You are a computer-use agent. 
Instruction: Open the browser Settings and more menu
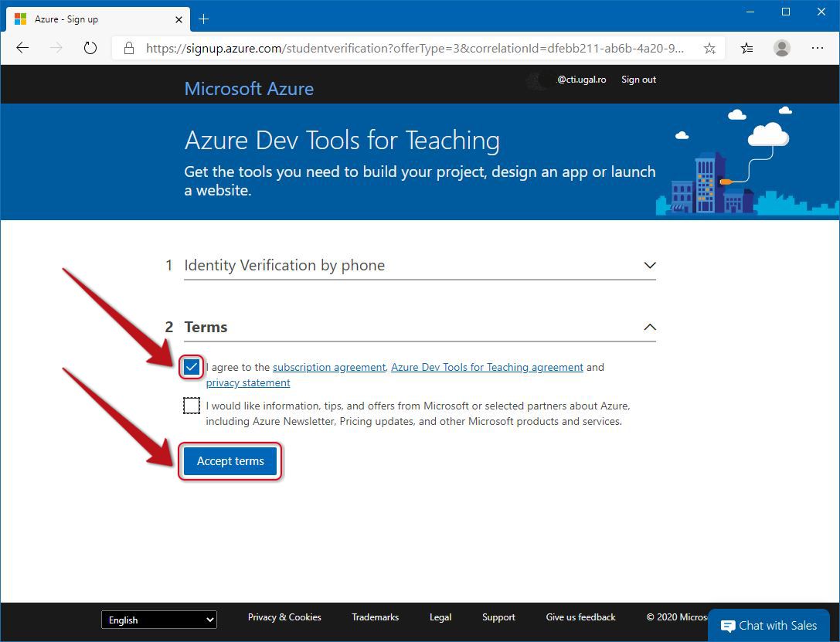point(818,48)
